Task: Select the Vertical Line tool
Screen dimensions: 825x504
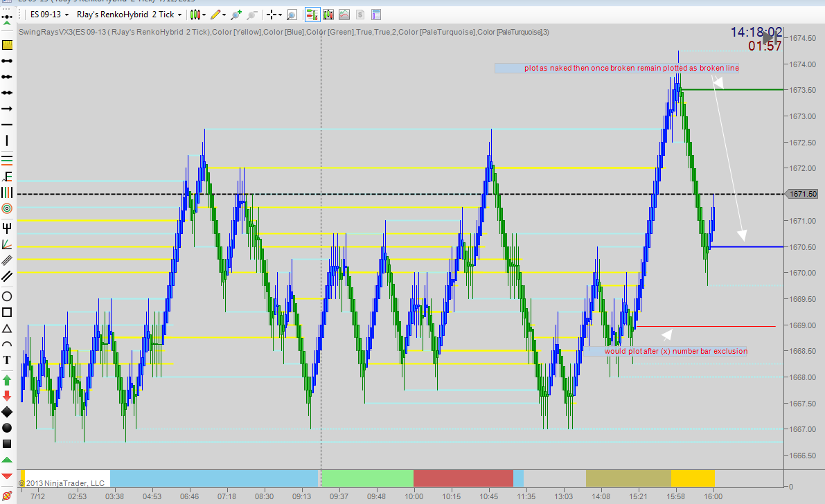Action: coord(7,141)
